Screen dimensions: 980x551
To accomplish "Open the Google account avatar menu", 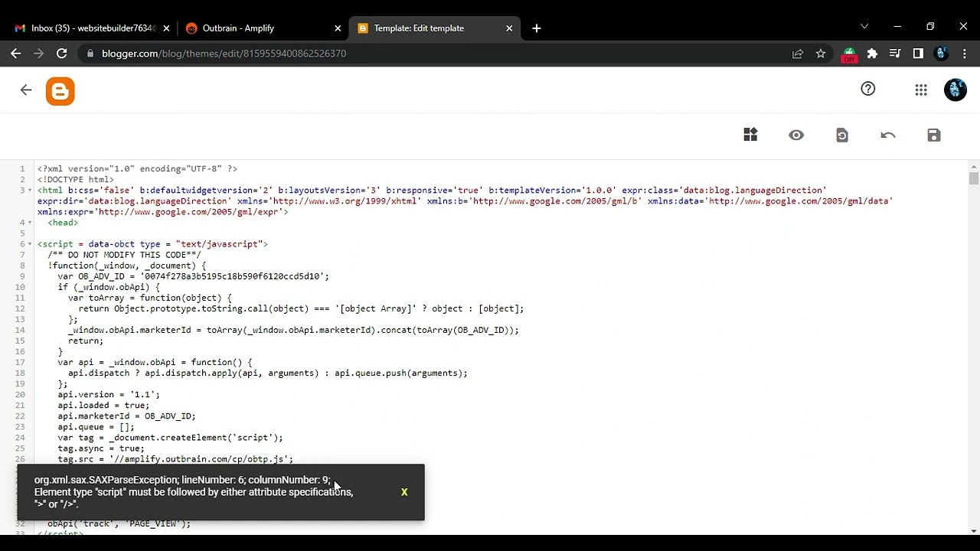I will (x=955, y=90).
